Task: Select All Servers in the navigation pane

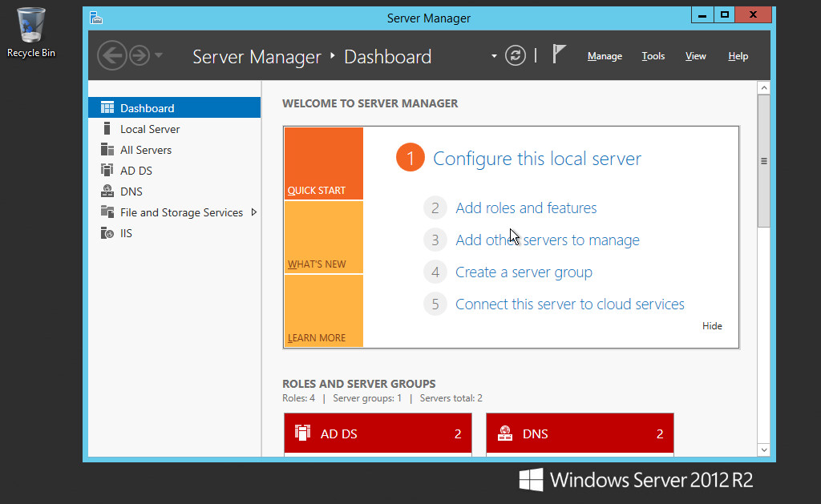Action: click(174, 150)
